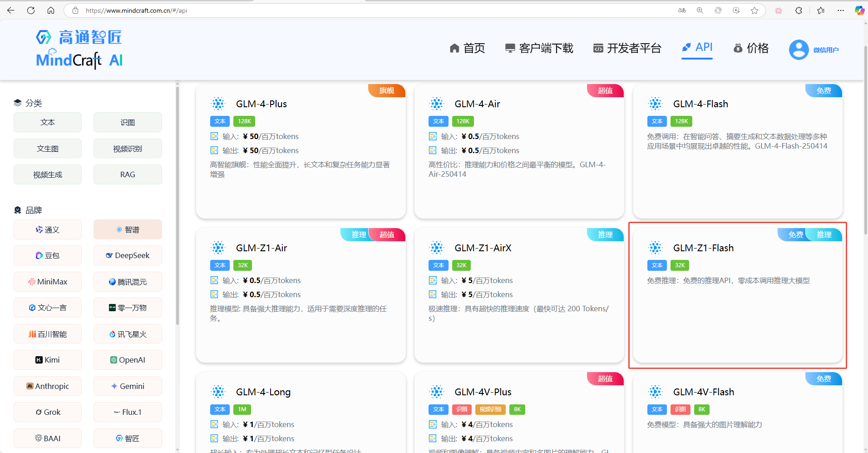Open the GLM-4-Long model card title
868x453 pixels.
coord(263,392)
